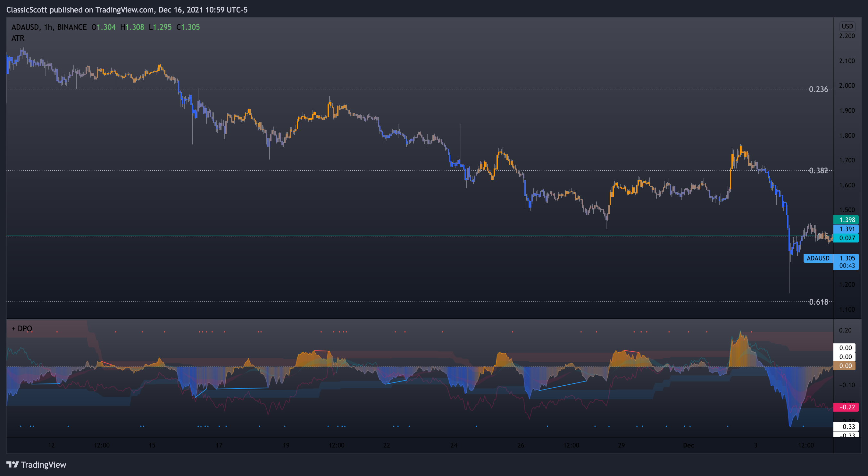
Task: Click the 22 date label on time axis
Action: 387,445
